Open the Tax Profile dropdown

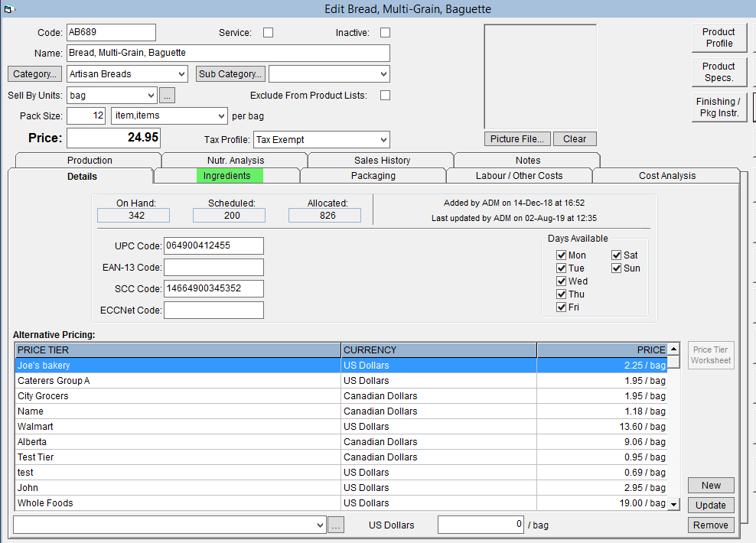[x=383, y=140]
